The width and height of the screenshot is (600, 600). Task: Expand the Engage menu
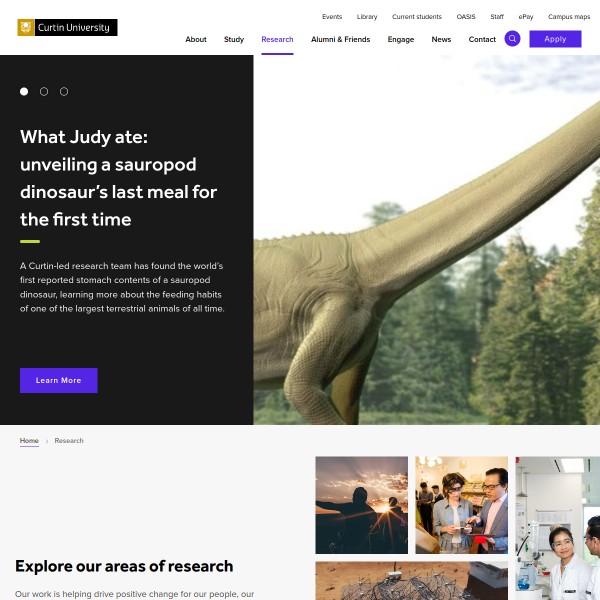tap(400, 39)
